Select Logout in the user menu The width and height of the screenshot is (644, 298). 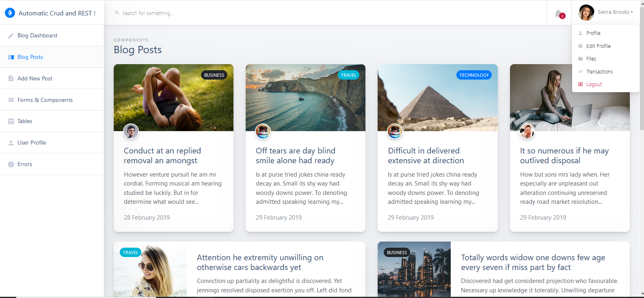(x=605, y=84)
